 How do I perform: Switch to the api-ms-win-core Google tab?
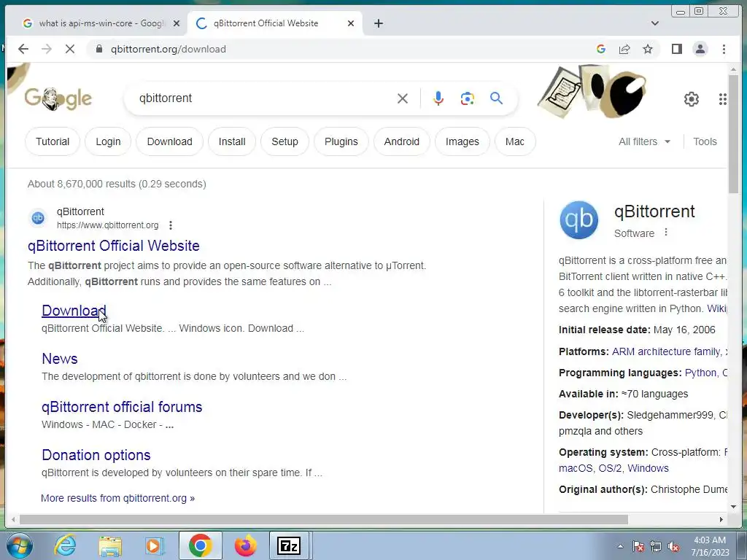click(x=101, y=23)
